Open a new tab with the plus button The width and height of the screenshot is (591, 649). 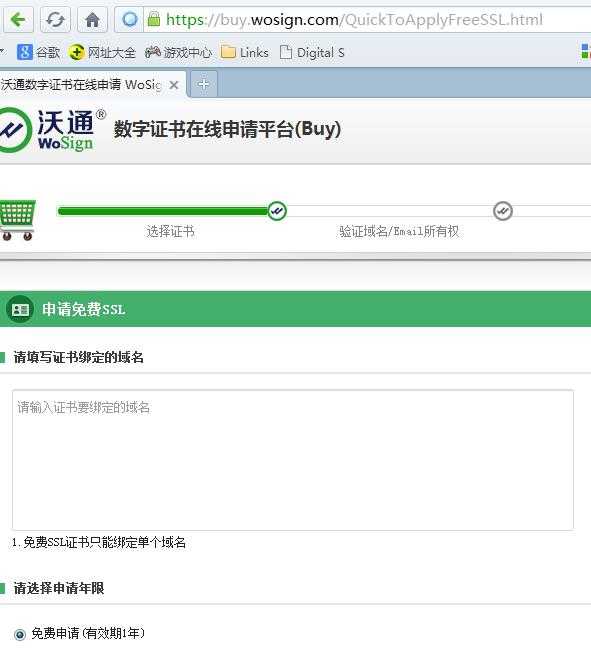click(x=203, y=84)
